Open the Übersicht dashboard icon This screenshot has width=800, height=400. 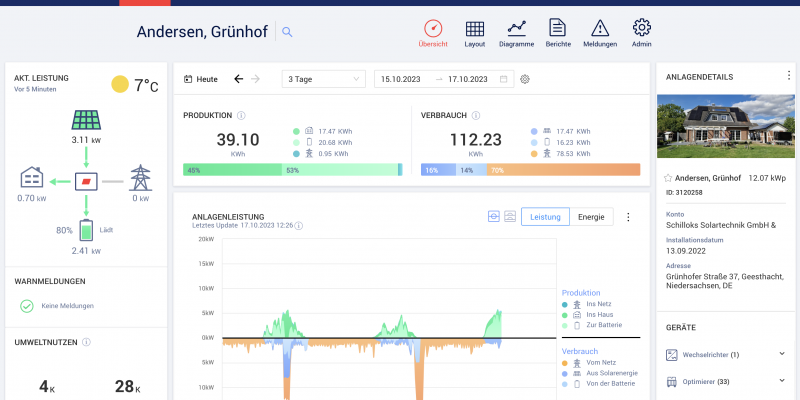(432, 30)
